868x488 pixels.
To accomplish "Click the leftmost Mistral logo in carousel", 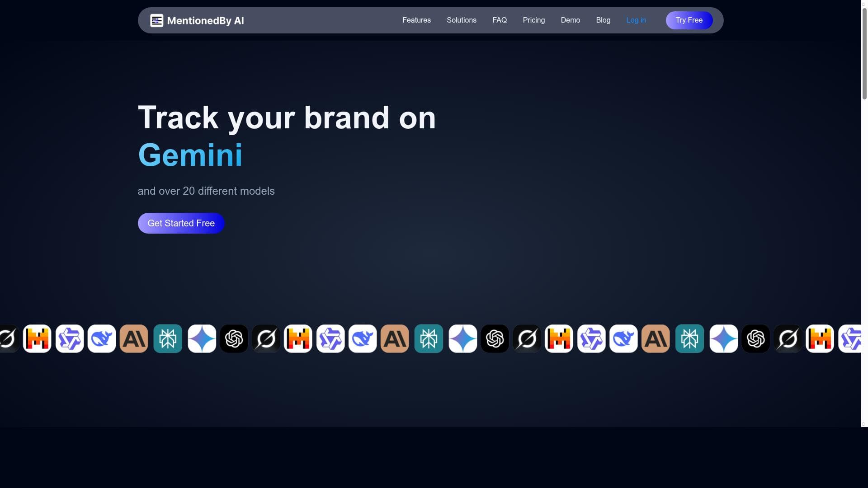I will click(x=37, y=338).
